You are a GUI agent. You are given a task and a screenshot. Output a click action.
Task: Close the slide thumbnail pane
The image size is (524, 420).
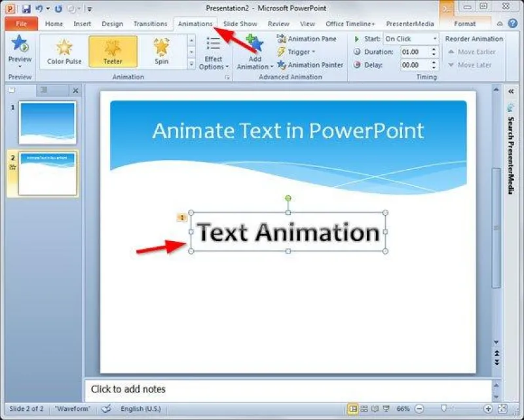coord(75,90)
